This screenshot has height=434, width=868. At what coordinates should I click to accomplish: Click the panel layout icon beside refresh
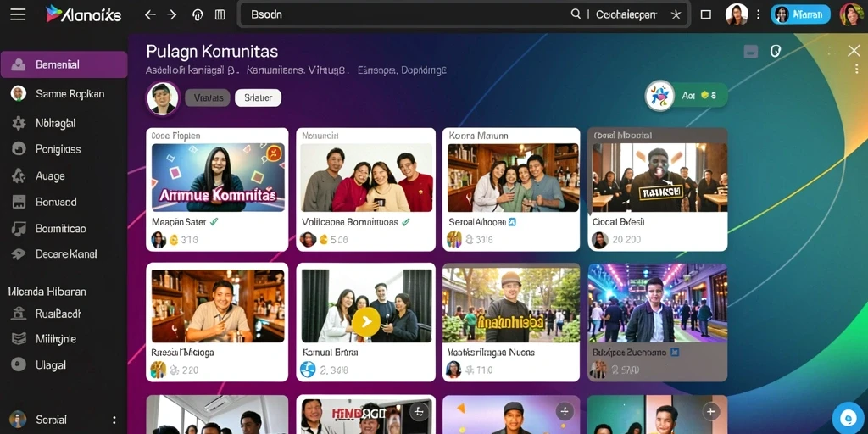220,15
